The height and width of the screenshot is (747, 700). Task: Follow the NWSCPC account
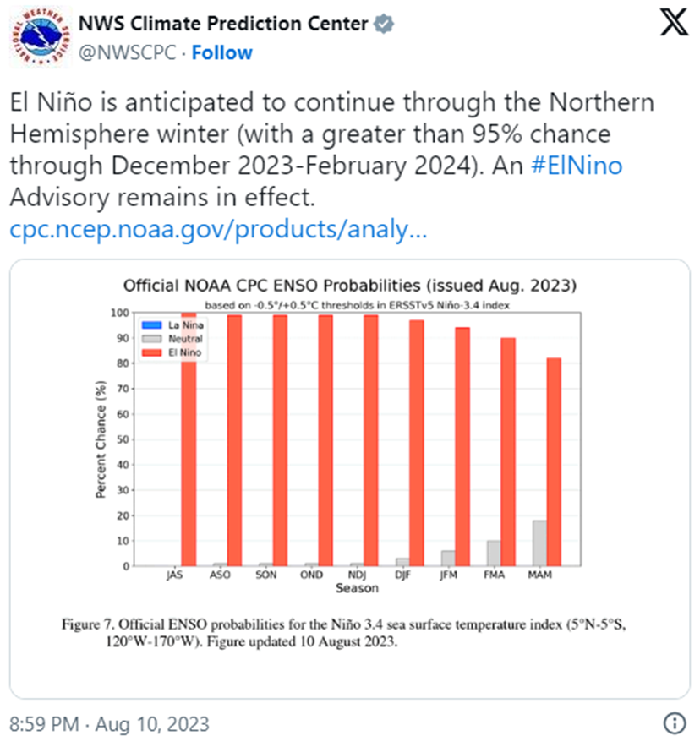click(221, 52)
